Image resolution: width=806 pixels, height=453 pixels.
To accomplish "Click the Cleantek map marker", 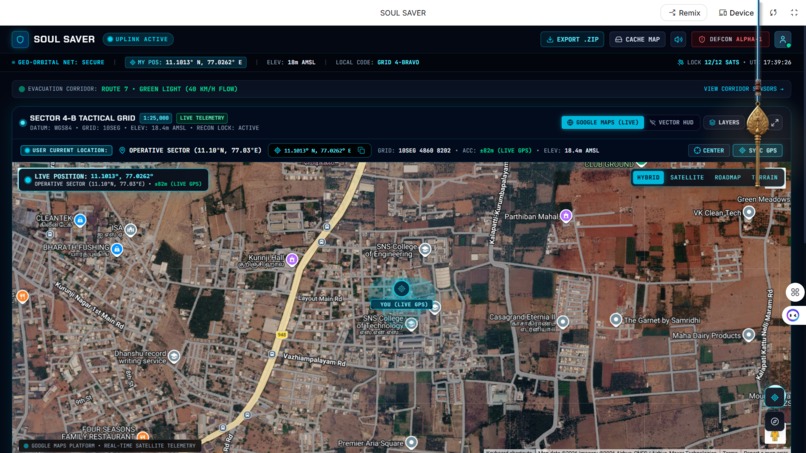I will point(80,220).
